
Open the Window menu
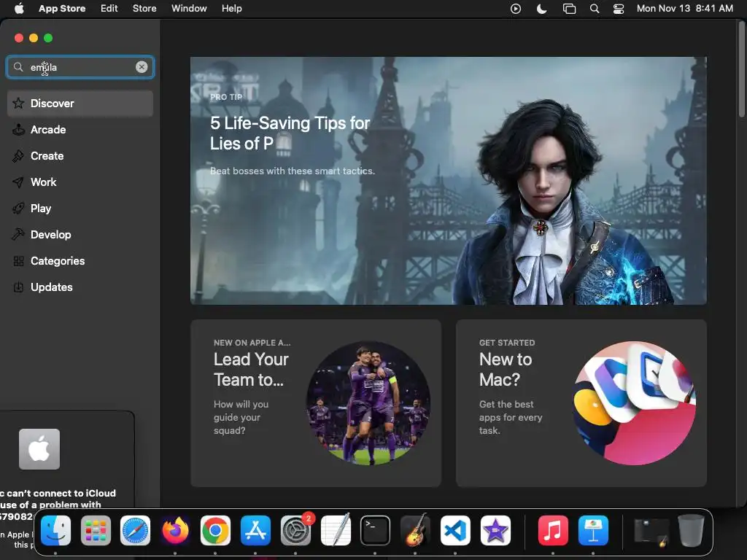point(189,8)
